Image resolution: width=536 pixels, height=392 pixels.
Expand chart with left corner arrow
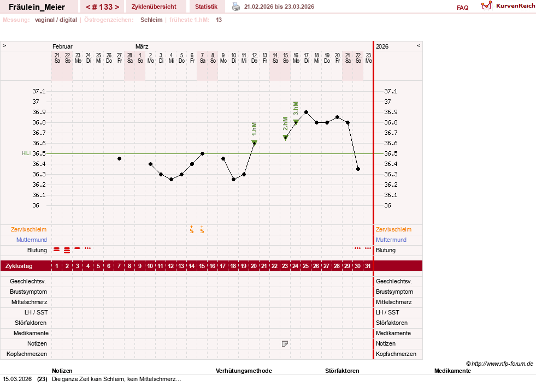(x=4, y=45)
